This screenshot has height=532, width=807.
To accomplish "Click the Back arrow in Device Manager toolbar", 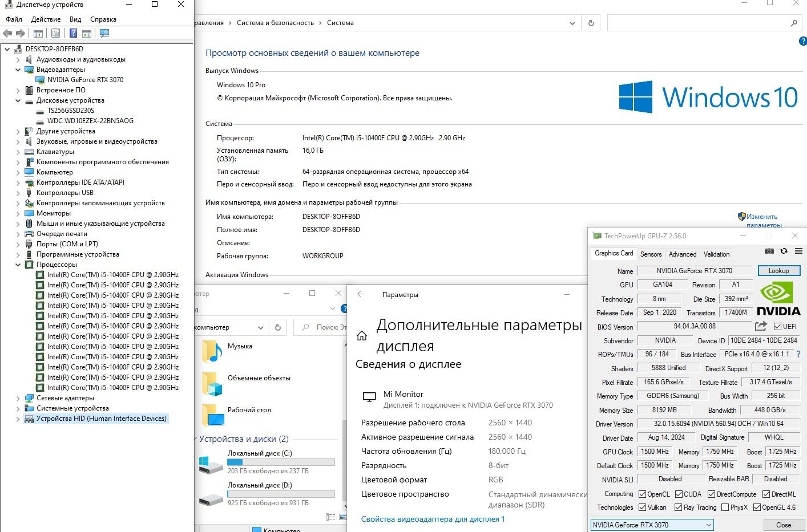I will 8,33.
